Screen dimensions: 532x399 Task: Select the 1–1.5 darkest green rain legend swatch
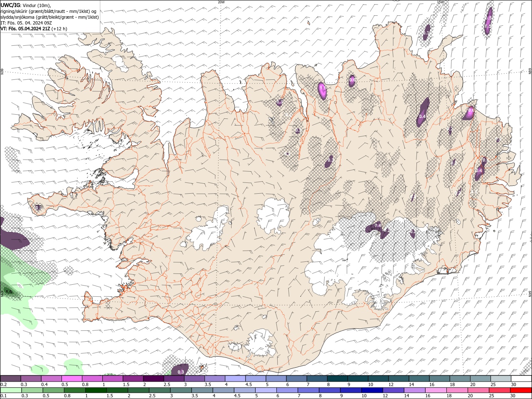(x=96, y=390)
